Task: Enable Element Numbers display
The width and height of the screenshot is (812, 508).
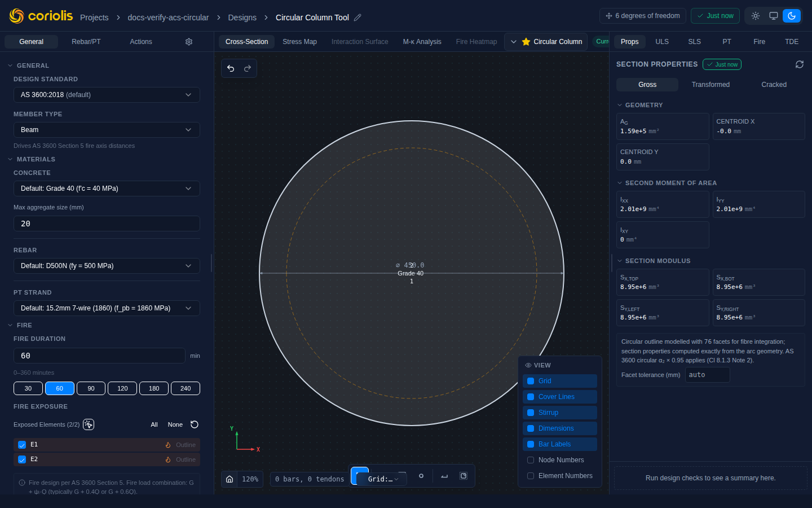Action: (560, 476)
